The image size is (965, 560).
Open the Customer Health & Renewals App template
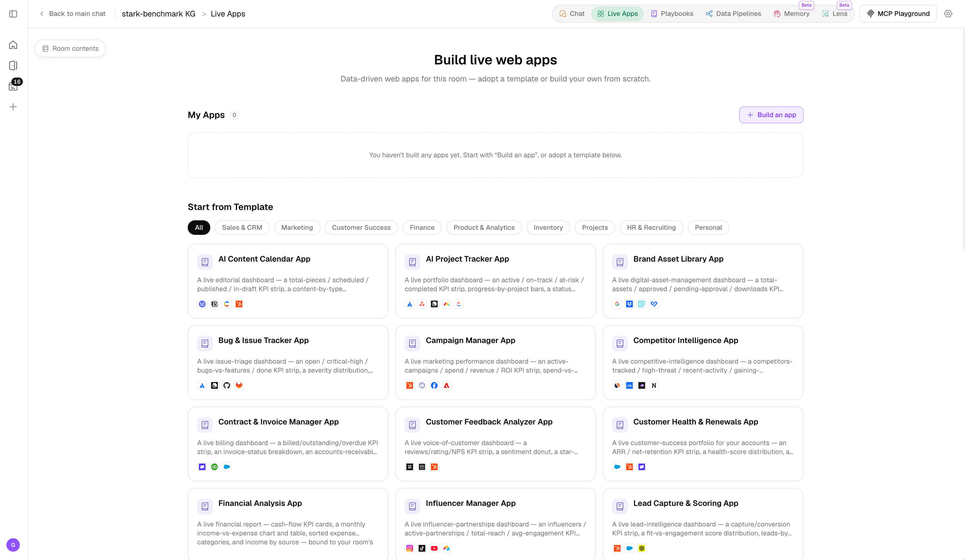pos(703,444)
